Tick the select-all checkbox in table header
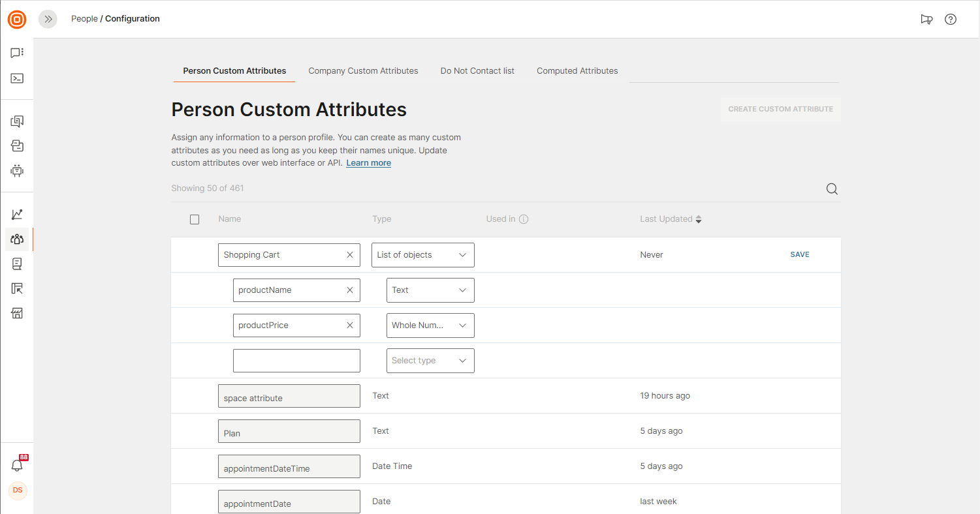The height and width of the screenshot is (514, 980). click(195, 219)
